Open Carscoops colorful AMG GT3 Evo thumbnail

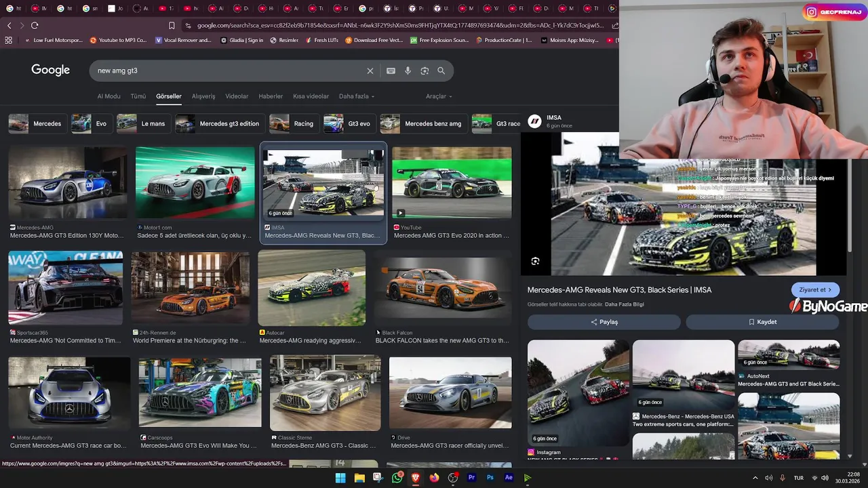click(x=200, y=392)
